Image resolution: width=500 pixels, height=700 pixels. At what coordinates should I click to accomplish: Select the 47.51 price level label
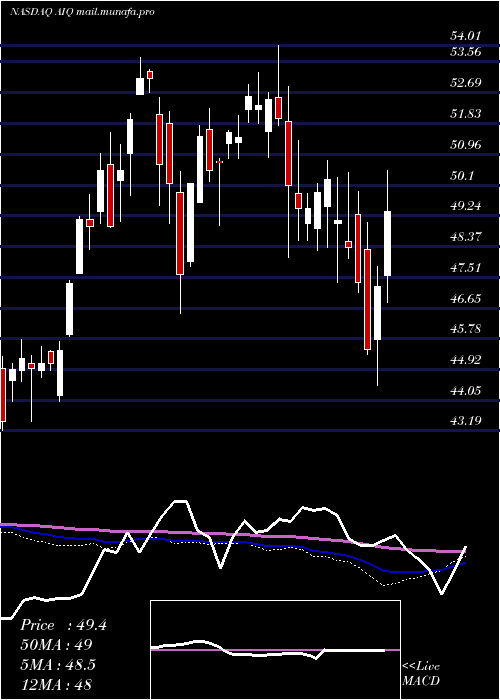(466, 268)
